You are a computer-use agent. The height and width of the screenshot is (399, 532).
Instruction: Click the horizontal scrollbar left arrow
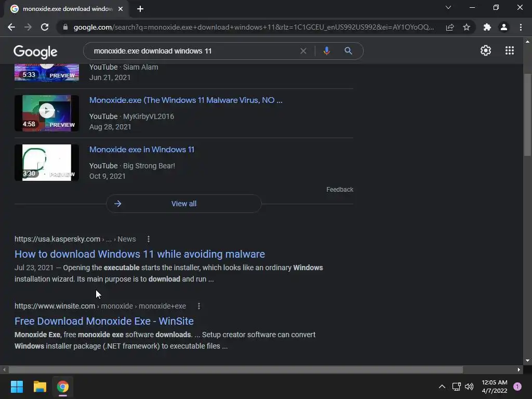[x=4, y=369]
